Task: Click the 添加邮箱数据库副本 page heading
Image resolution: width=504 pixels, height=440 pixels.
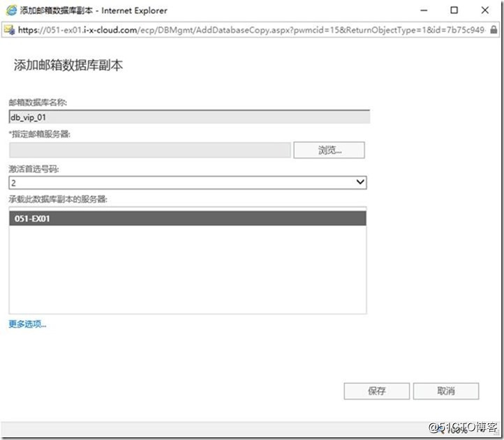Action: [68, 65]
